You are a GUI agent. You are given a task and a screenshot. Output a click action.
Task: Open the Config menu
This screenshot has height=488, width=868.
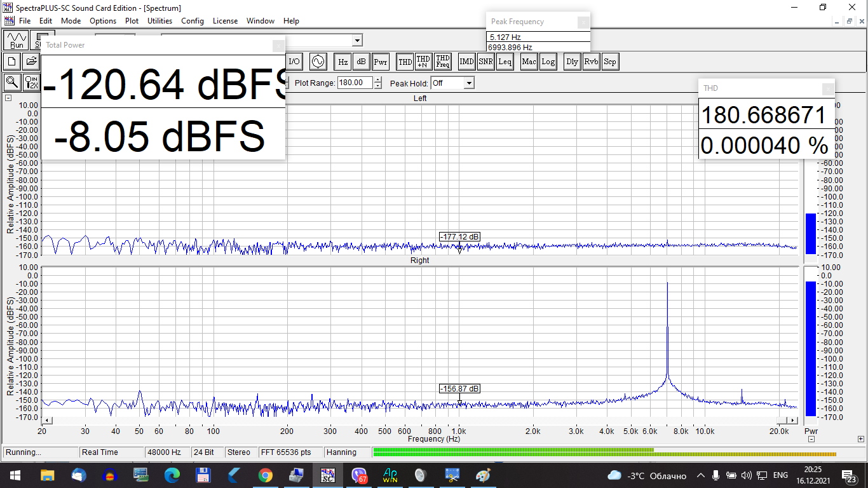(193, 21)
